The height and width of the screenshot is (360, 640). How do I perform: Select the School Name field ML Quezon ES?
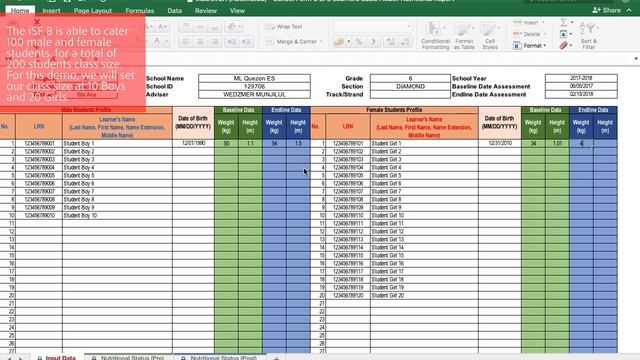(x=254, y=78)
